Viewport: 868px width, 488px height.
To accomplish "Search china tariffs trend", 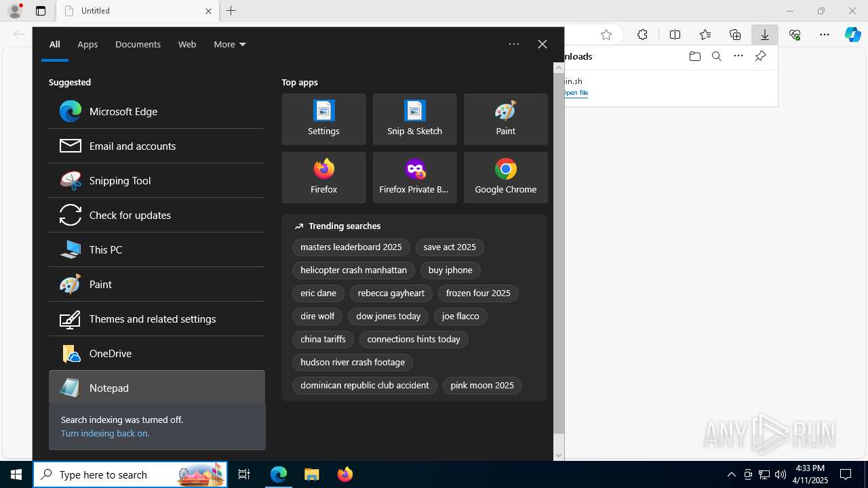I will [323, 340].
